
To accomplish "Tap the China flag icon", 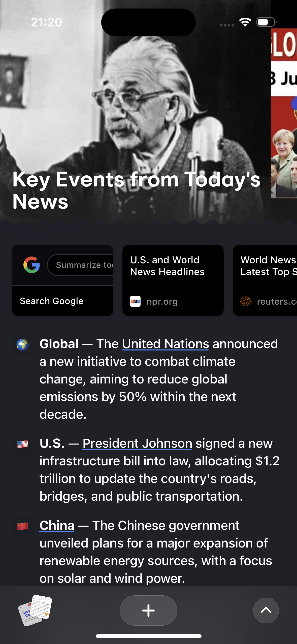I will coord(23,526).
